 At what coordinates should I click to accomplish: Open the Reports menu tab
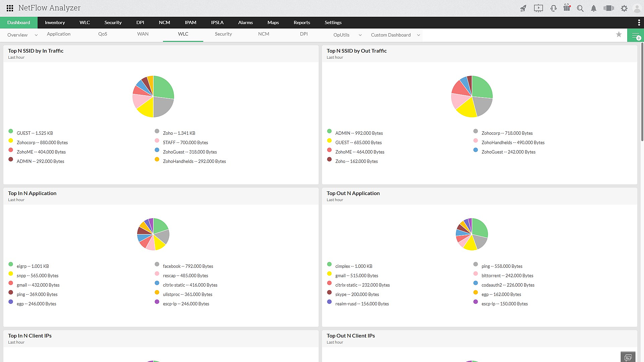click(302, 22)
